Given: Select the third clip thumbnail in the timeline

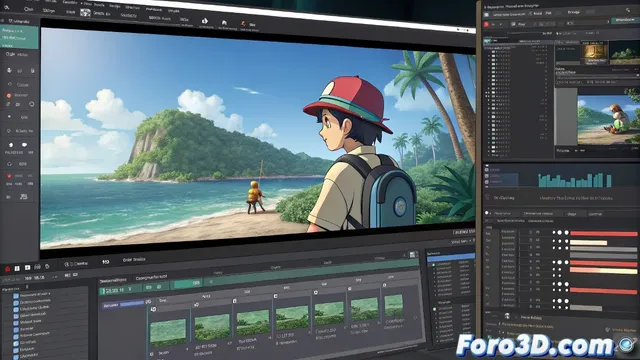Looking at the screenshot, I should point(253,322).
